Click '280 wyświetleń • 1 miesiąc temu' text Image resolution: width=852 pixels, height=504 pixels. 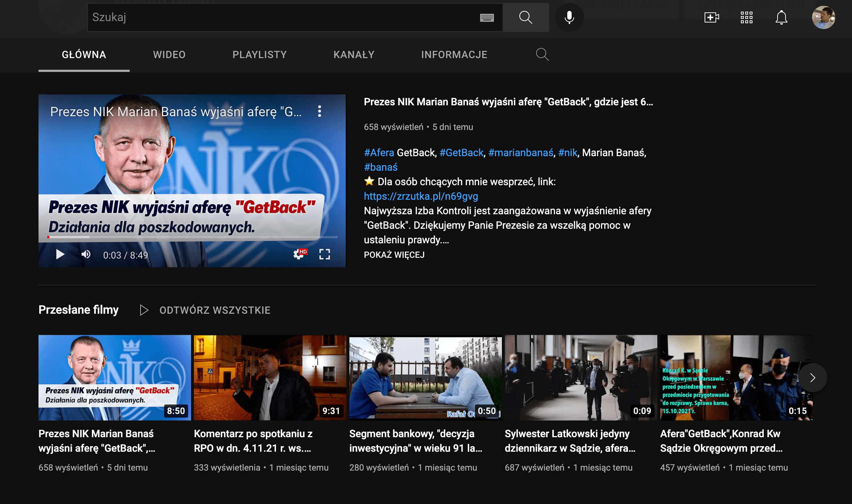click(x=413, y=468)
